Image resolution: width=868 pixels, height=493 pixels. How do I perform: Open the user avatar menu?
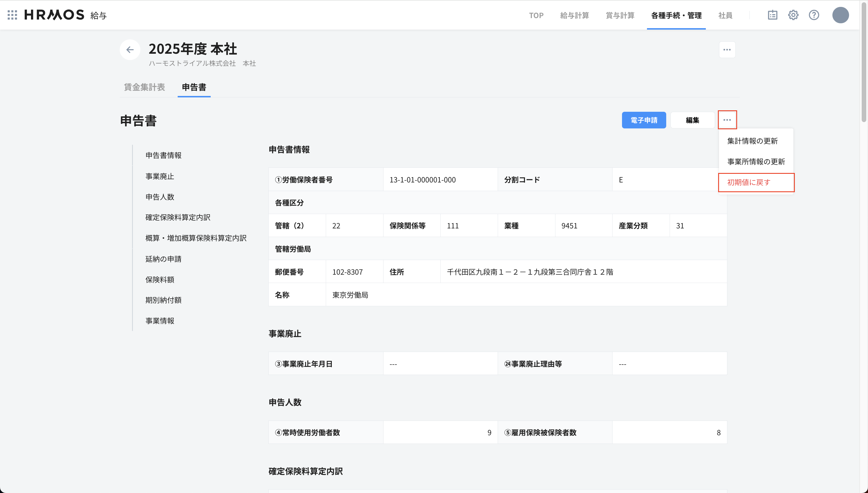tap(840, 15)
